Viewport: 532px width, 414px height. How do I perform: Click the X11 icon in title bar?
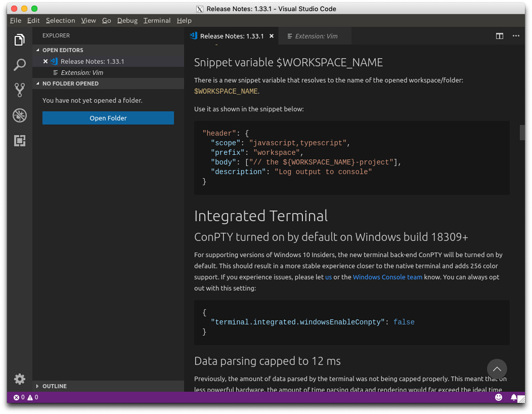tap(199, 9)
